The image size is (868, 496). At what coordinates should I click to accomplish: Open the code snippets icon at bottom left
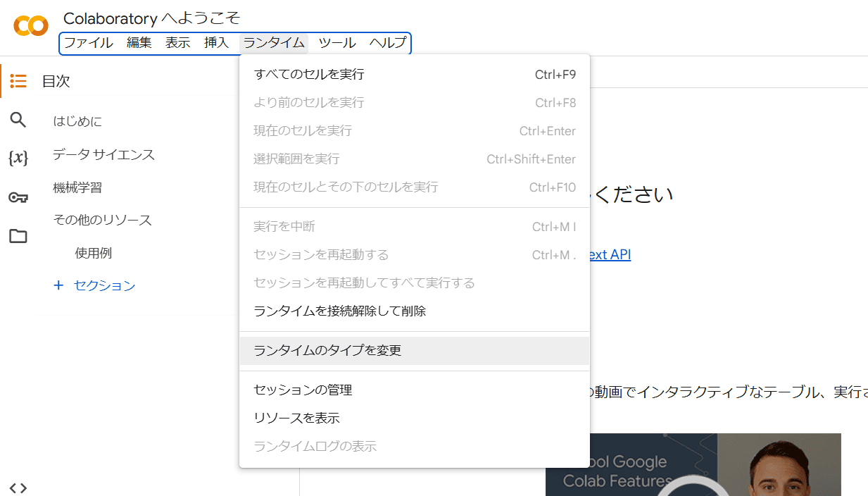click(18, 487)
